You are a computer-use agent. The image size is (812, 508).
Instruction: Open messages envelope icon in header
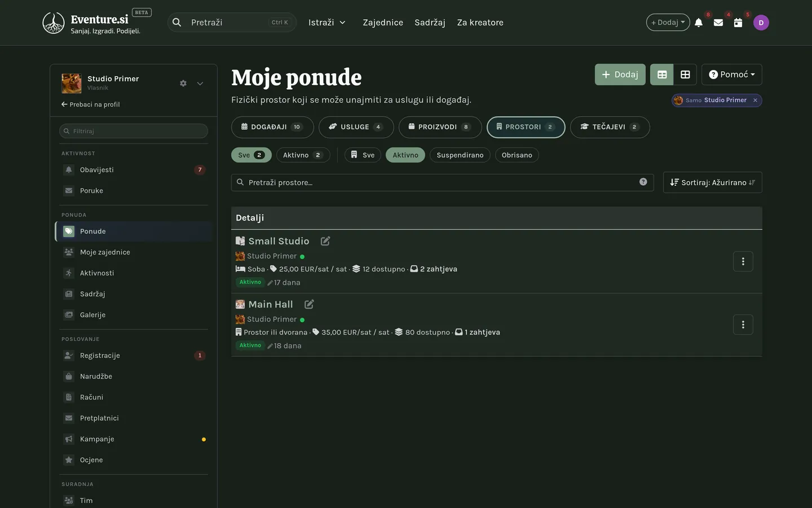pyautogui.click(x=718, y=23)
